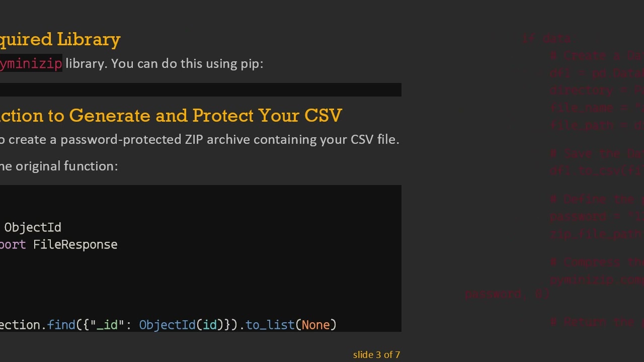Image resolution: width=644 pixels, height=362 pixels.
Task: Click the 'Generate and Protect Your CSV' heading
Action: click(205, 116)
